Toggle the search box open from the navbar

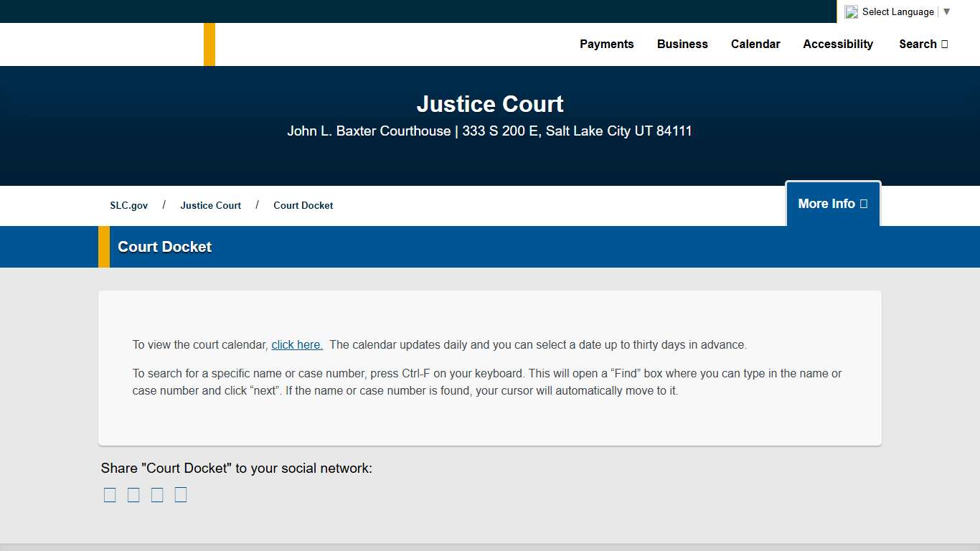pos(923,44)
